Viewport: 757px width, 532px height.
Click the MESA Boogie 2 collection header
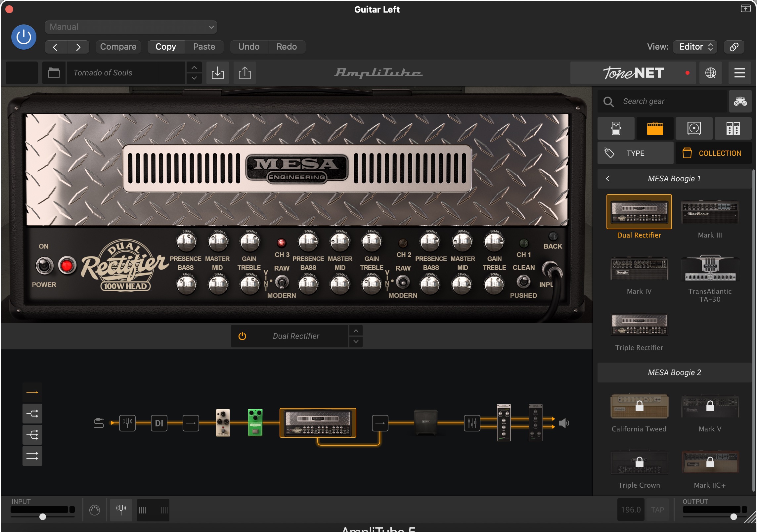point(674,373)
